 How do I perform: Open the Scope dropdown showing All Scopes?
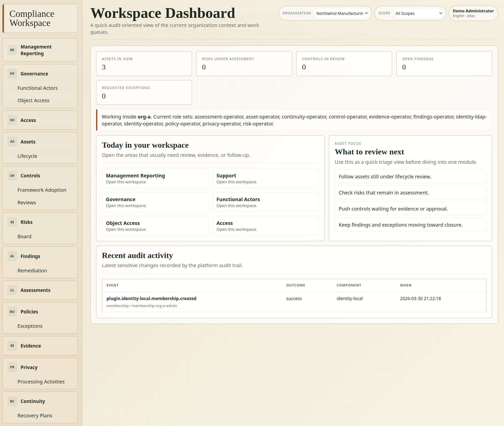click(x=419, y=13)
